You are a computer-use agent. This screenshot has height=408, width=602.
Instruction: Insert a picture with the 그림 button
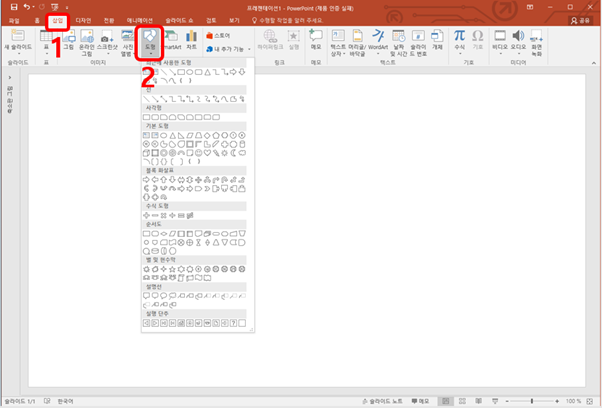pyautogui.click(x=69, y=41)
